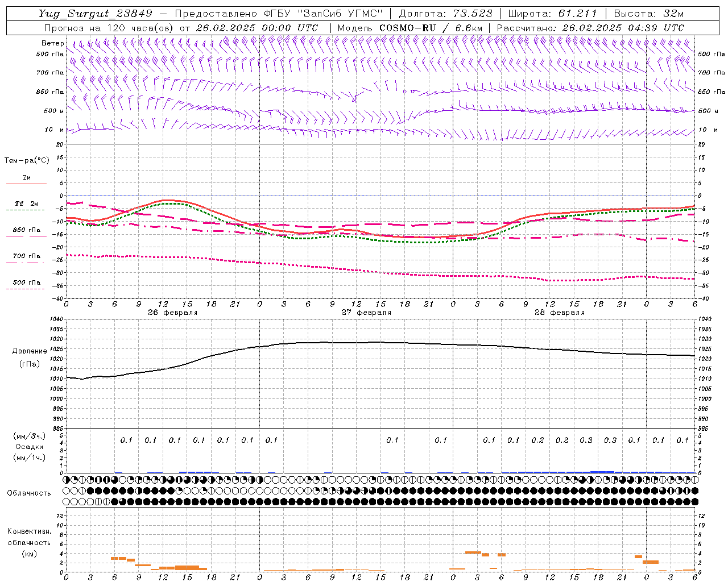This screenshot has width=728, height=582.
Task: Click the Долгота: 73.523 value
Action: 446,14
